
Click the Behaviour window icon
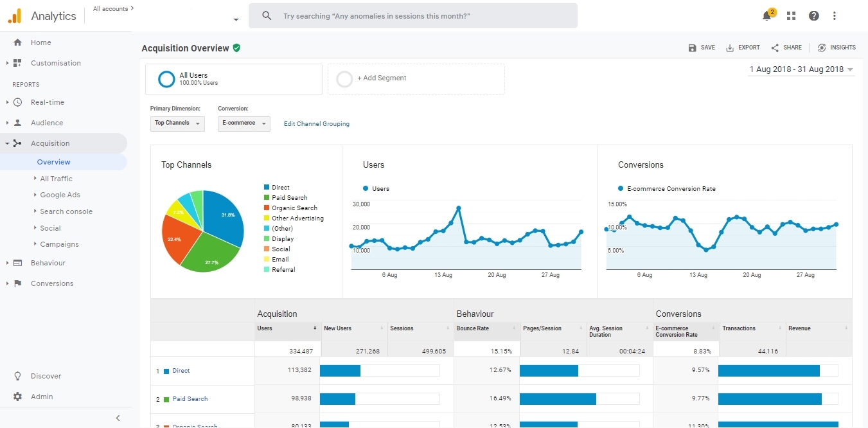click(x=17, y=263)
